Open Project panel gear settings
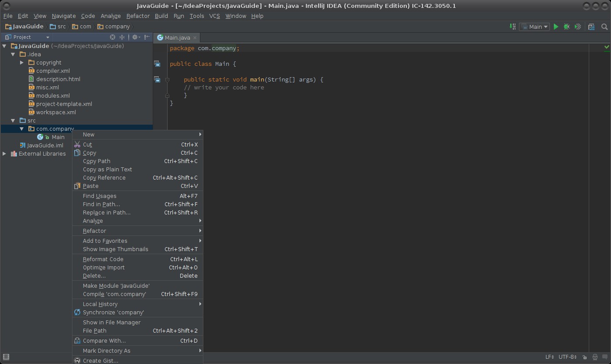Image resolution: width=611 pixels, height=364 pixels. coord(136,37)
